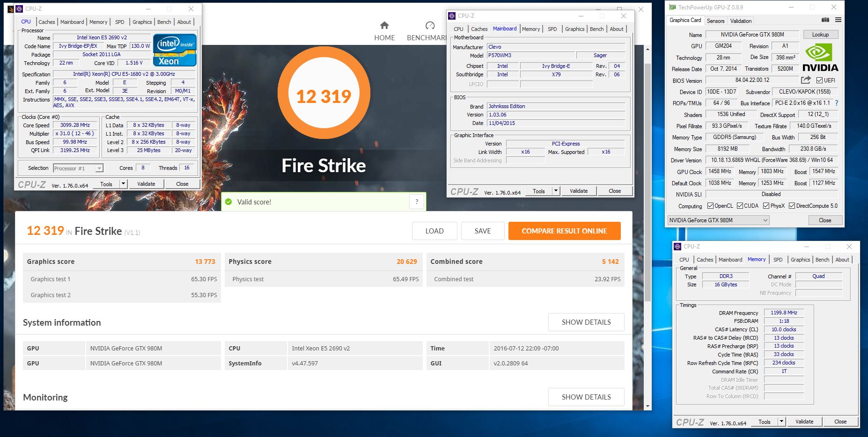Image resolution: width=868 pixels, height=437 pixels.
Task: Click COMPARE RESULT ONLINE button
Action: 565,231
